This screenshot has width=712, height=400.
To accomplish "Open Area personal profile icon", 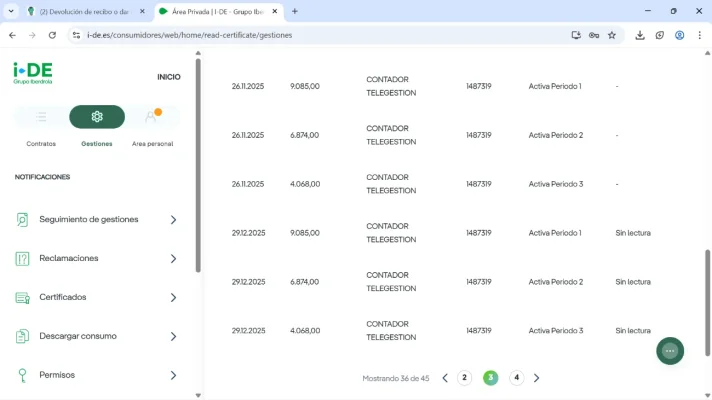I will [152, 116].
